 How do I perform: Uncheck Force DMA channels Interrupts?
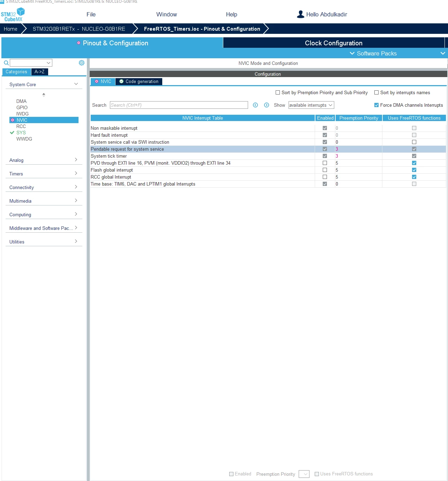pyautogui.click(x=376, y=105)
